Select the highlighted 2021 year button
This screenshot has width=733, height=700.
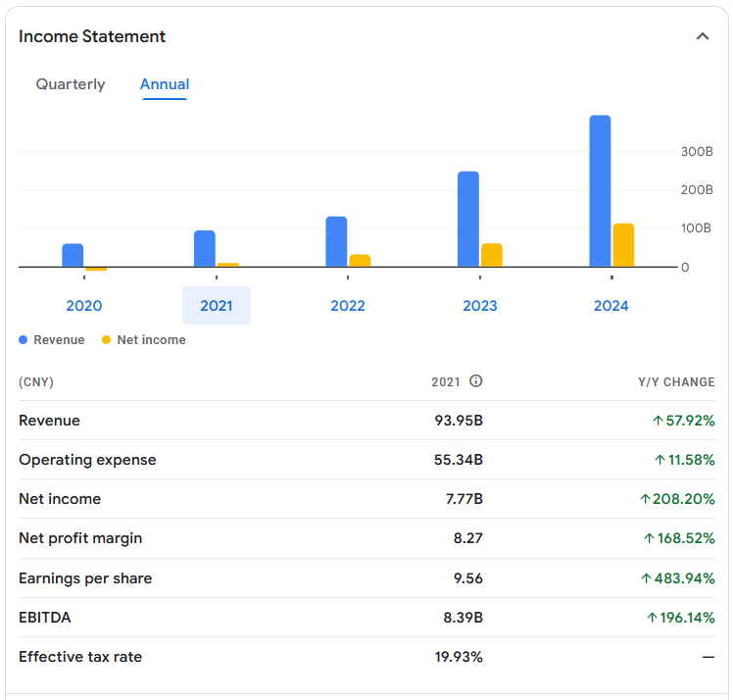(217, 305)
